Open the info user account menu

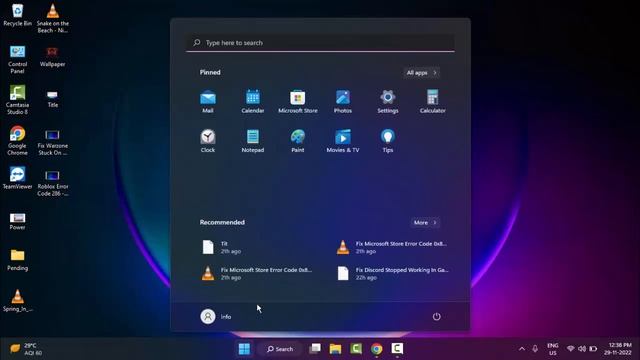(216, 316)
